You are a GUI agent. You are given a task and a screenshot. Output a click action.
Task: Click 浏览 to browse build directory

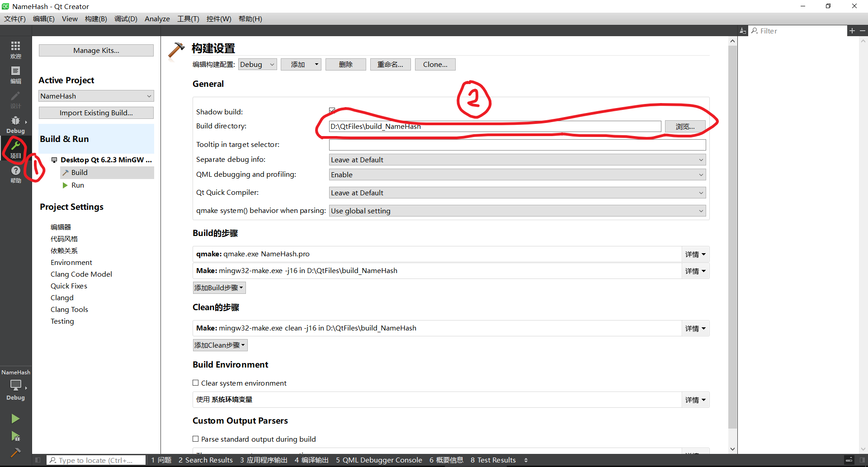click(684, 126)
